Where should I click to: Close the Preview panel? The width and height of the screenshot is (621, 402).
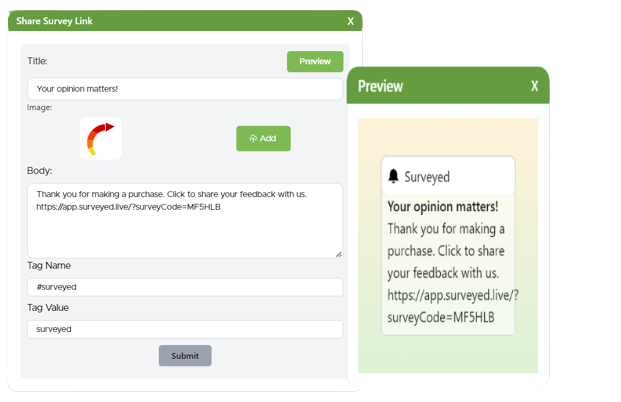(534, 86)
